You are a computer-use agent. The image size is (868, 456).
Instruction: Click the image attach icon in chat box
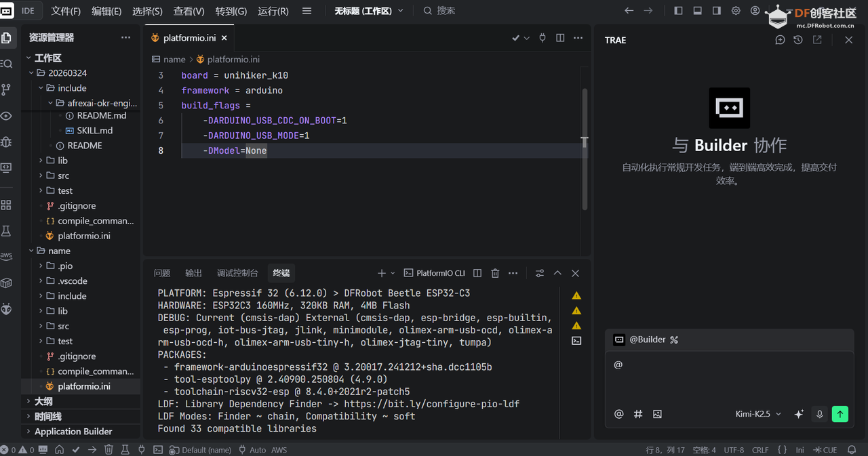657,414
